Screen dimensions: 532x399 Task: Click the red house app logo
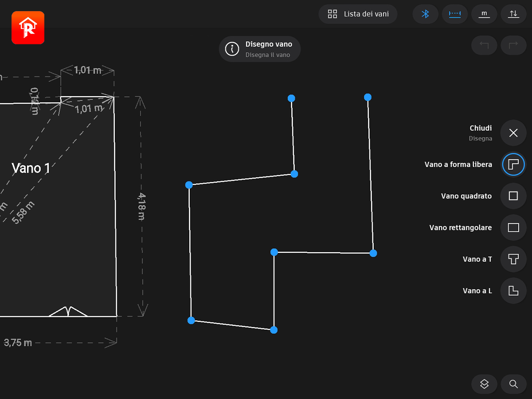click(x=28, y=28)
